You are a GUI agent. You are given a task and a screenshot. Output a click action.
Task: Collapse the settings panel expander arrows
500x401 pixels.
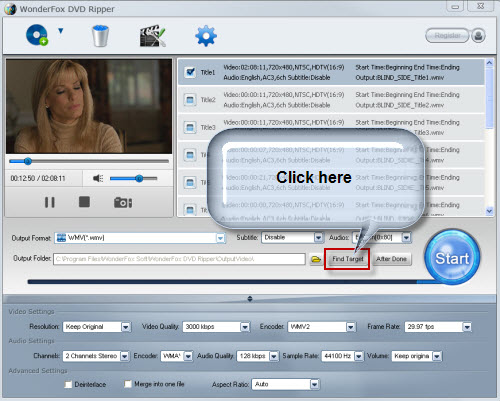tap(250, 298)
